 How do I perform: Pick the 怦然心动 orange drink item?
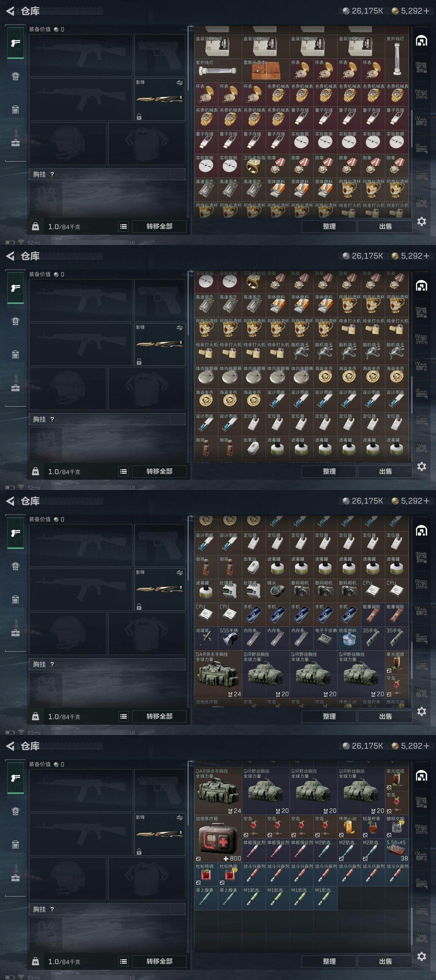[349, 827]
